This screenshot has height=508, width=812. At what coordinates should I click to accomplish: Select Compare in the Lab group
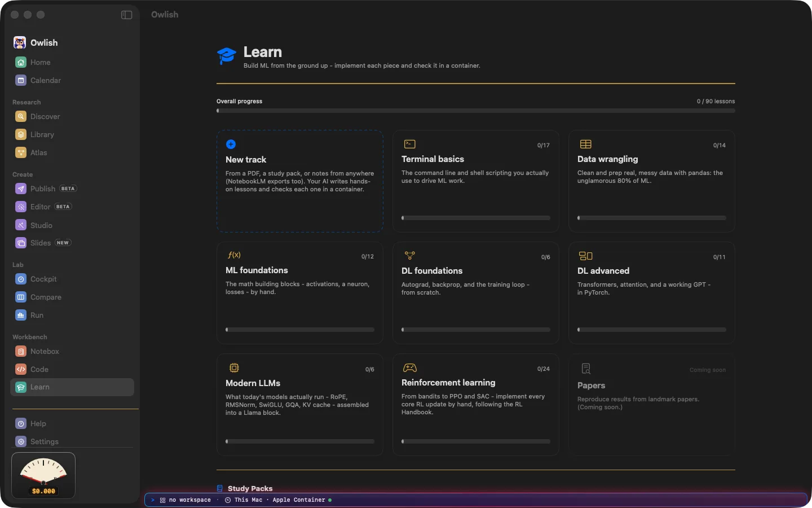[72, 297]
